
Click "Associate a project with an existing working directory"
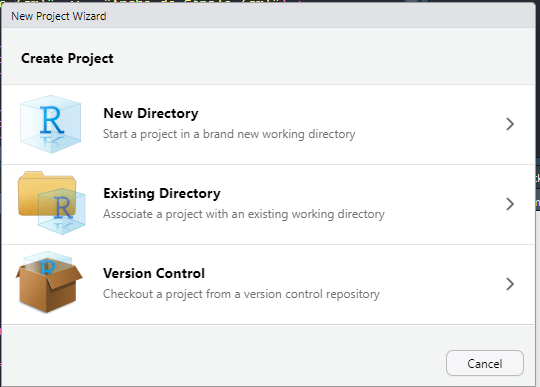pos(244,214)
